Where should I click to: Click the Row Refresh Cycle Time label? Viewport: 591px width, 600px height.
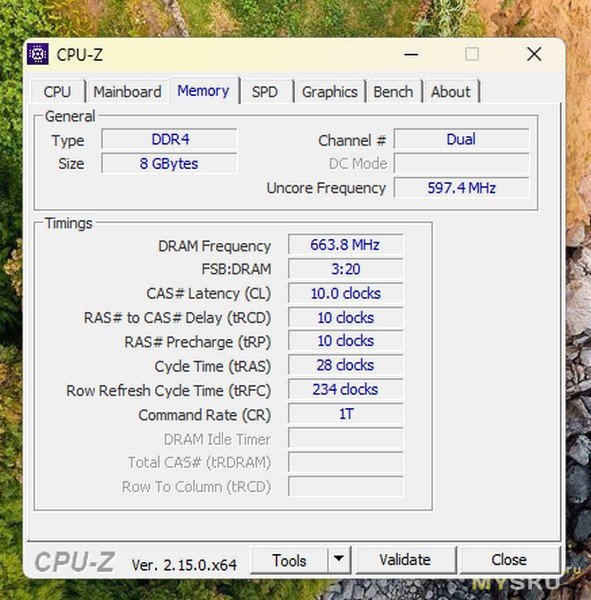click(x=168, y=391)
